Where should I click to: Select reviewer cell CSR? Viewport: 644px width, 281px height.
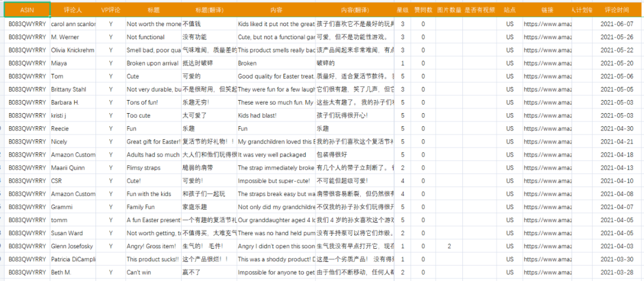[x=73, y=180]
